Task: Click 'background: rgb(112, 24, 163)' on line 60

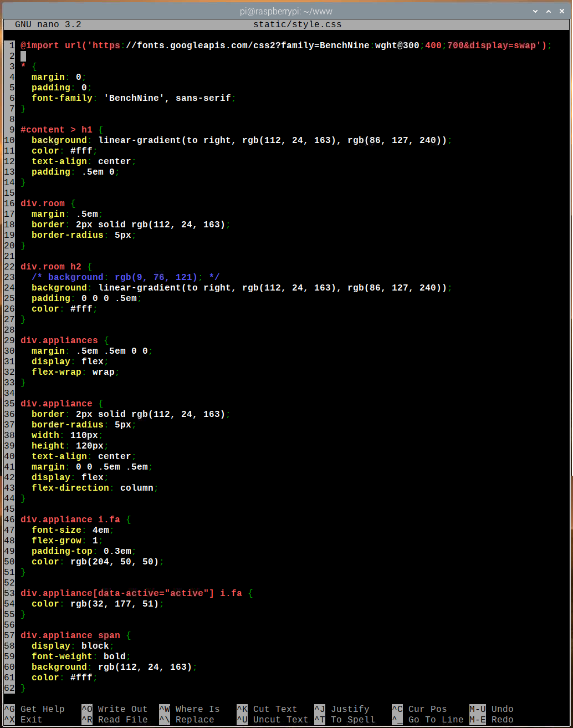Action: pyautogui.click(x=115, y=667)
